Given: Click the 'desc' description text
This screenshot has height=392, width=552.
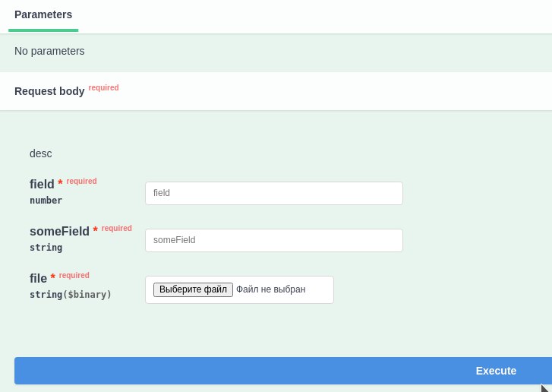Looking at the screenshot, I should 41,153.
